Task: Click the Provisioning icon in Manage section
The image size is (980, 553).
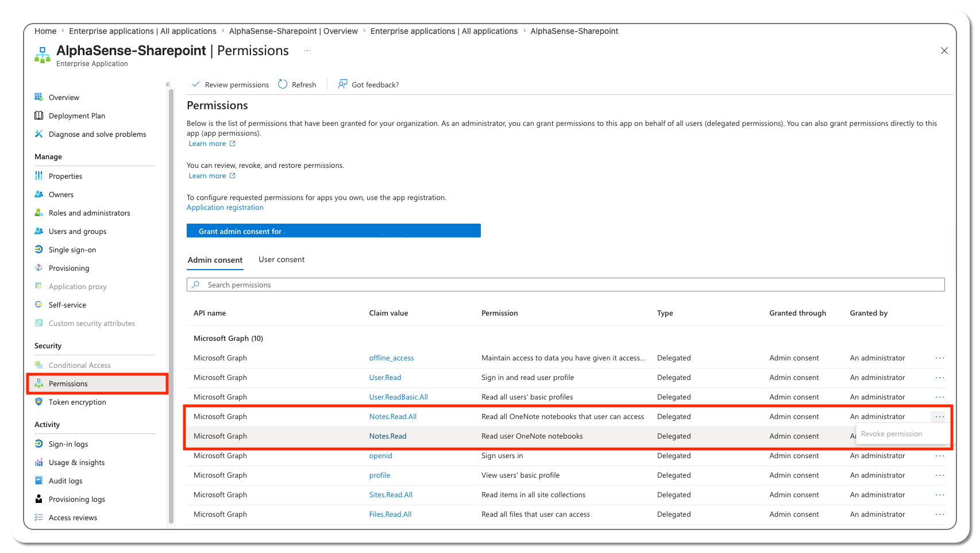Action: pos(38,268)
